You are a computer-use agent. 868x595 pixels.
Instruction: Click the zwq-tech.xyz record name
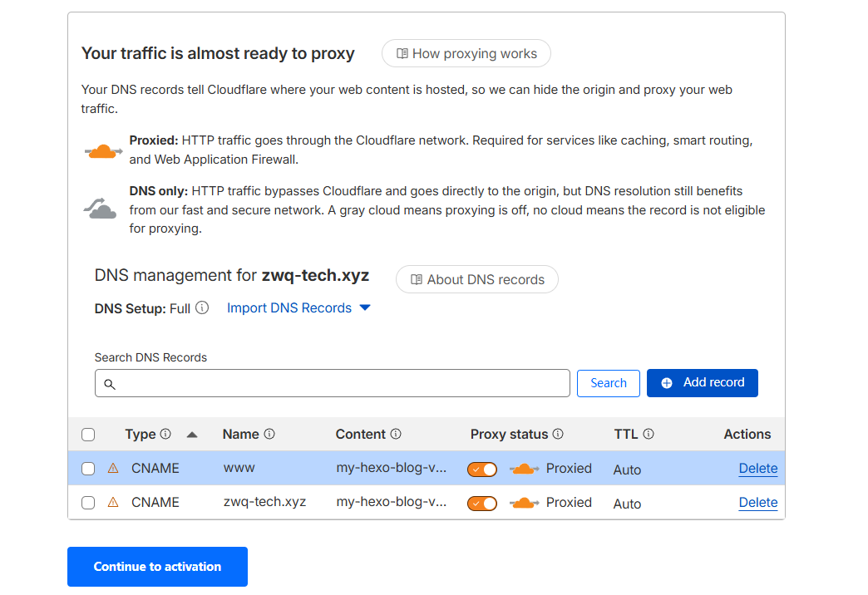(264, 502)
